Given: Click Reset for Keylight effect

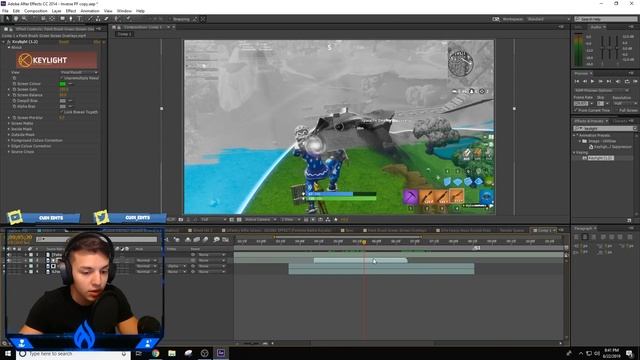Looking at the screenshot, I should pyautogui.click(x=64, y=42).
